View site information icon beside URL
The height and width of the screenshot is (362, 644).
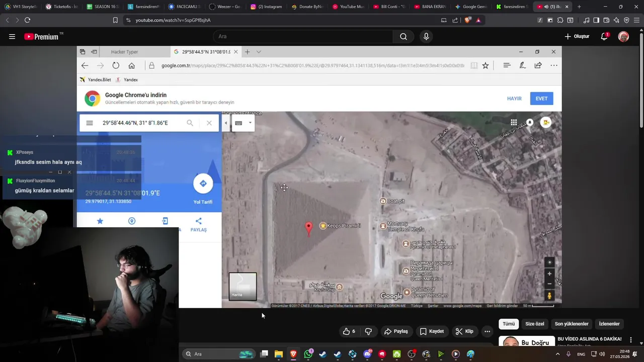click(x=128, y=20)
